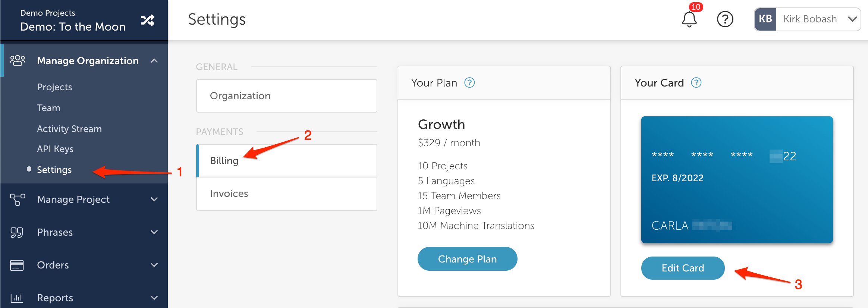The height and width of the screenshot is (308, 868).
Task: Expand the Phrases menu chevron
Action: (154, 232)
